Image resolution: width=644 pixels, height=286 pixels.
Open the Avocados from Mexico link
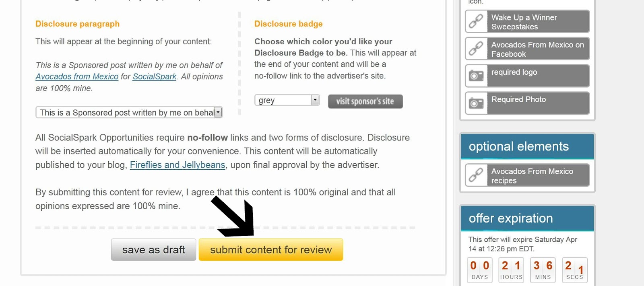[x=77, y=76]
